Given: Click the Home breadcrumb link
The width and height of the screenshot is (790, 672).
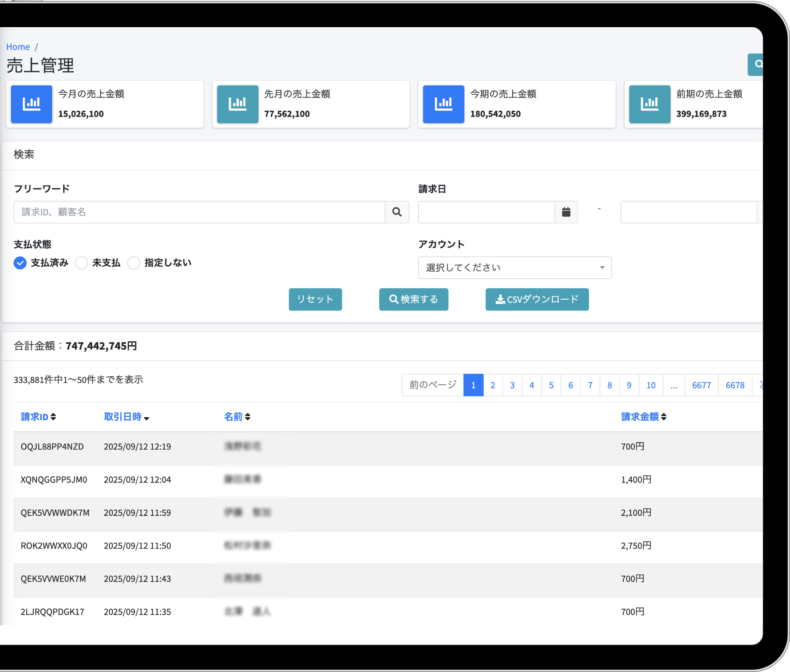Looking at the screenshot, I should (18, 47).
